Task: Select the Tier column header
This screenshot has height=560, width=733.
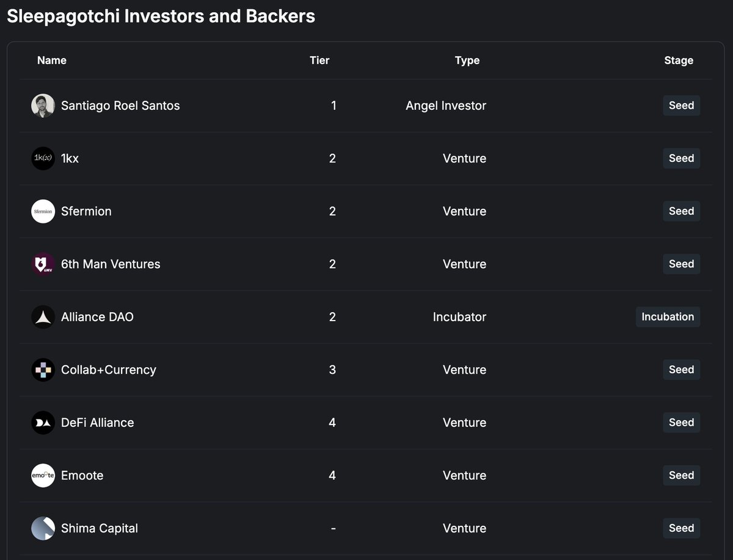Action: [319, 60]
